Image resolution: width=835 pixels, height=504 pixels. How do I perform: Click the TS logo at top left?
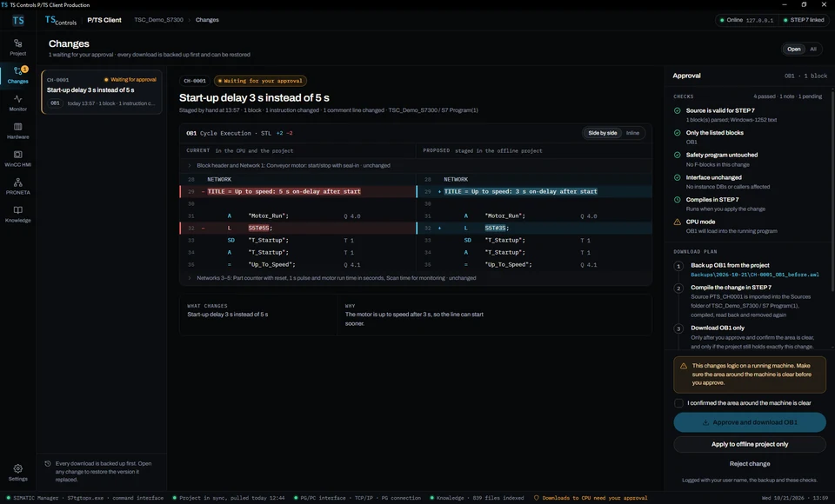coord(18,20)
